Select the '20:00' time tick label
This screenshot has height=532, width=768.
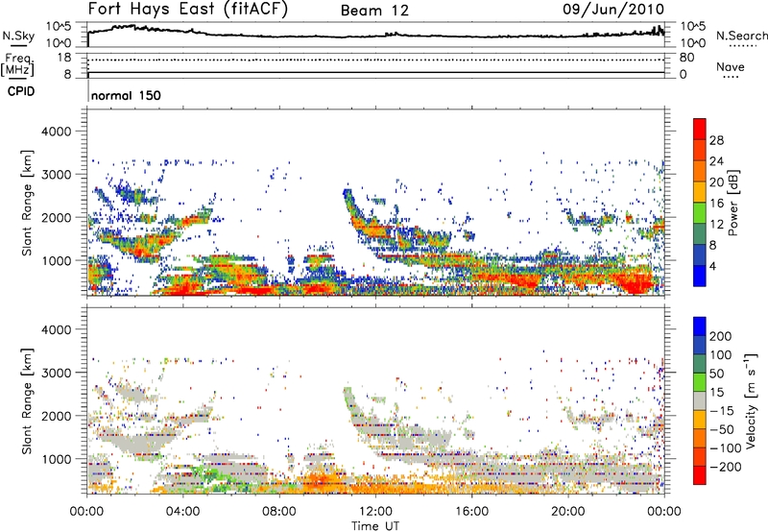coord(567,512)
